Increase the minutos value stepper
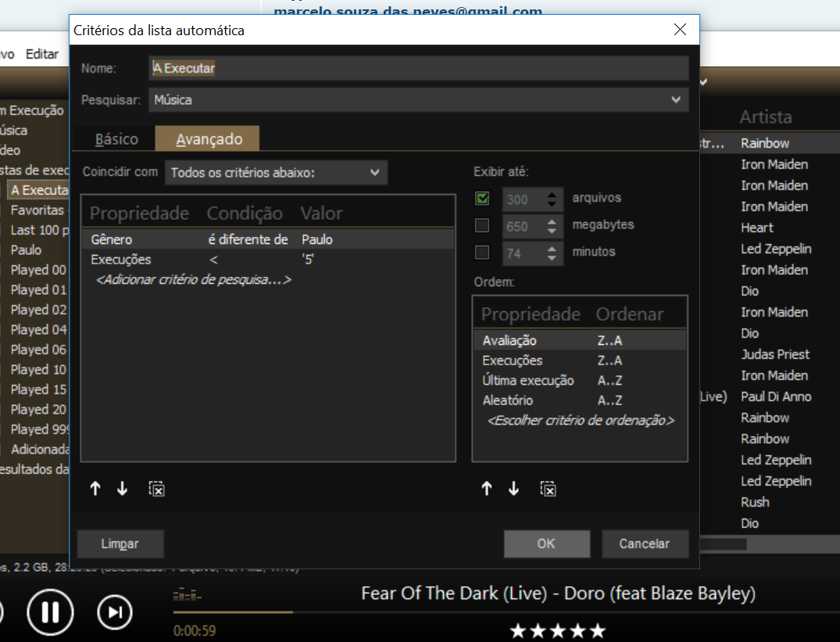 click(x=552, y=248)
